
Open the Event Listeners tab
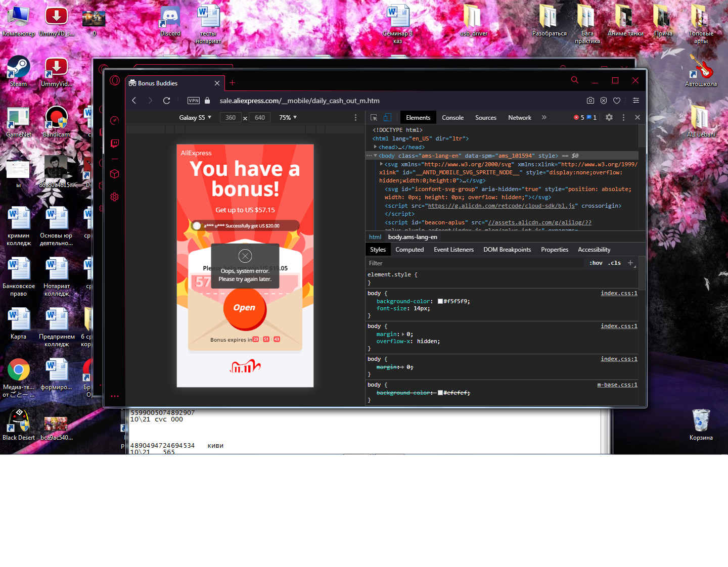(x=453, y=250)
